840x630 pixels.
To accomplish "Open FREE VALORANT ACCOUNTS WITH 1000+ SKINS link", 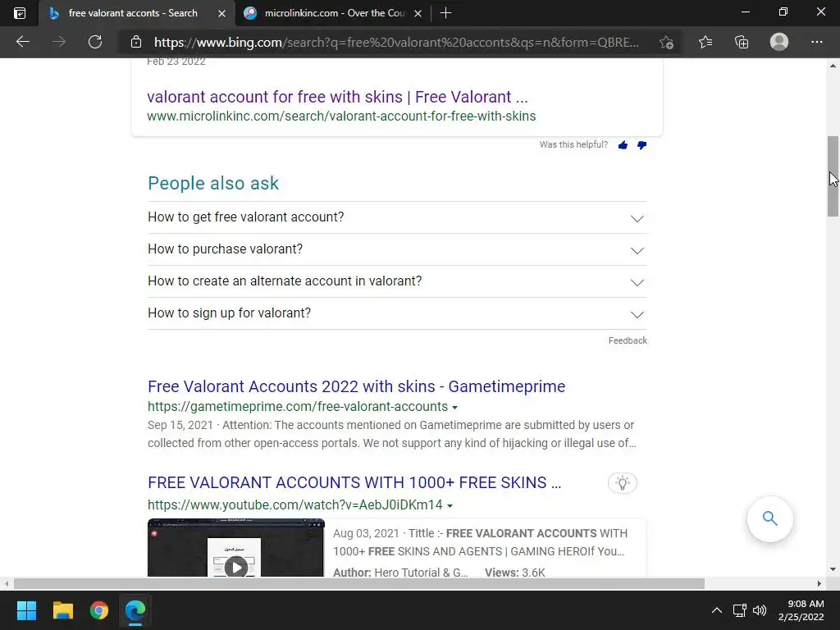I will pos(354,482).
